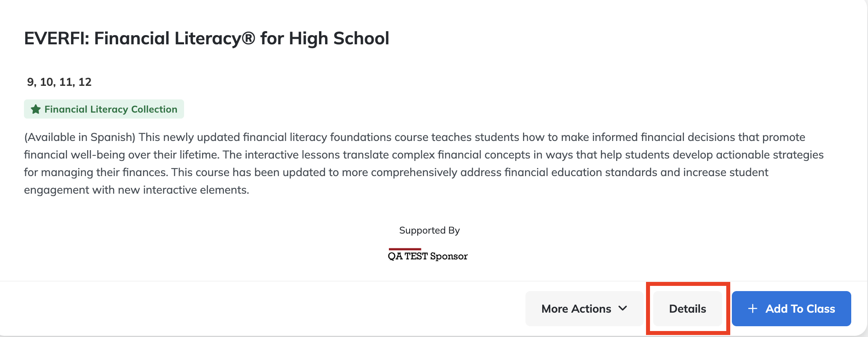The width and height of the screenshot is (868, 337).
Task: Click the course description paragraph
Action: [x=424, y=163]
